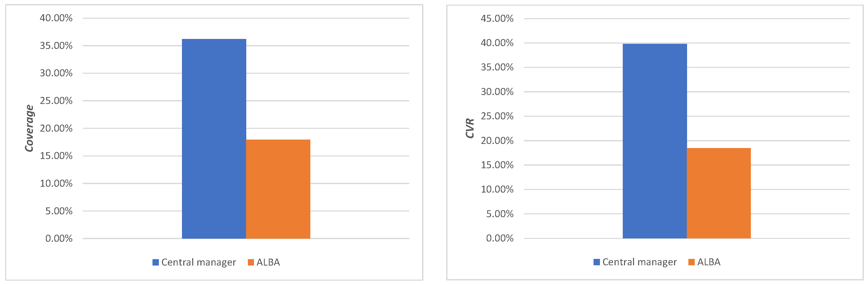Click orange ALBA legend swatch in CVR chart
868x285 pixels.
point(691,262)
